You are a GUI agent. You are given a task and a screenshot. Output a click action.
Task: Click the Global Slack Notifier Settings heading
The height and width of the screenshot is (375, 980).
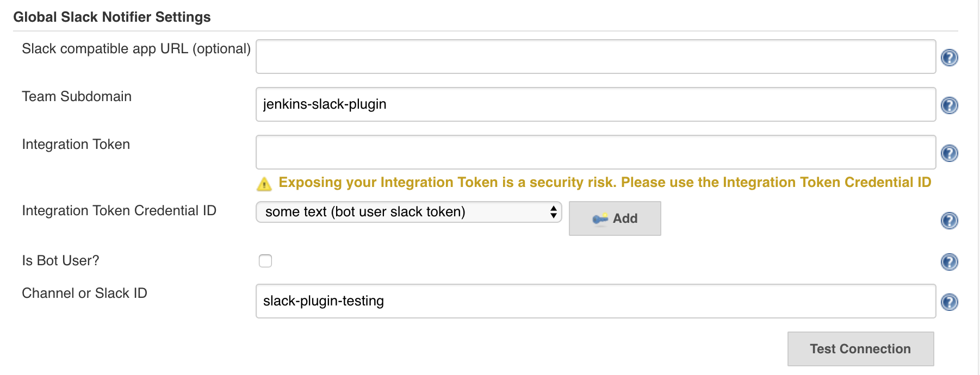tap(112, 17)
